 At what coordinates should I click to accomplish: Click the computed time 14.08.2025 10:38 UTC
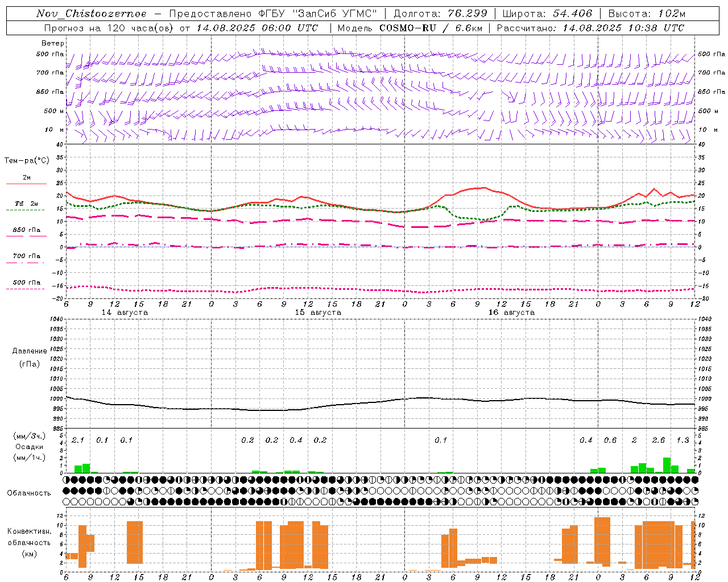(623, 28)
